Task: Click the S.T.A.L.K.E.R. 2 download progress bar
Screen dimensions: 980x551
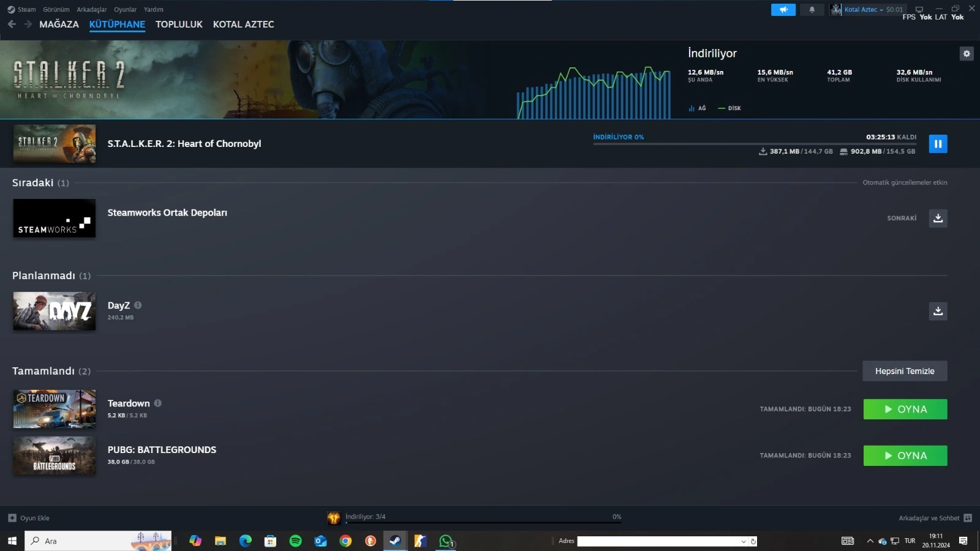Action: click(x=755, y=144)
